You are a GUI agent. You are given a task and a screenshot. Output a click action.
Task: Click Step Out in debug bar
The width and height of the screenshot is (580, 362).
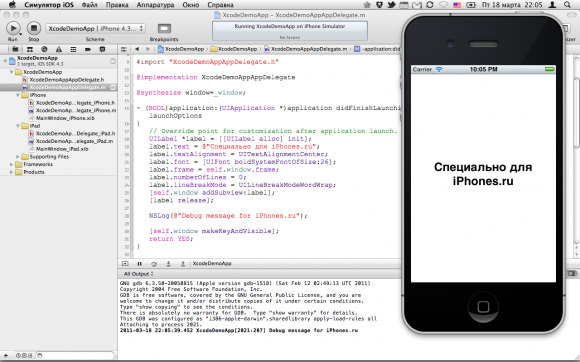[x=183, y=264]
